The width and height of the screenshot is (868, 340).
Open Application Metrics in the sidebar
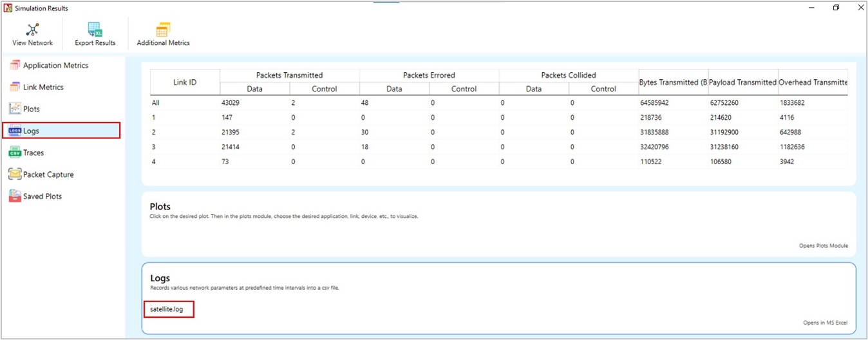(55, 65)
